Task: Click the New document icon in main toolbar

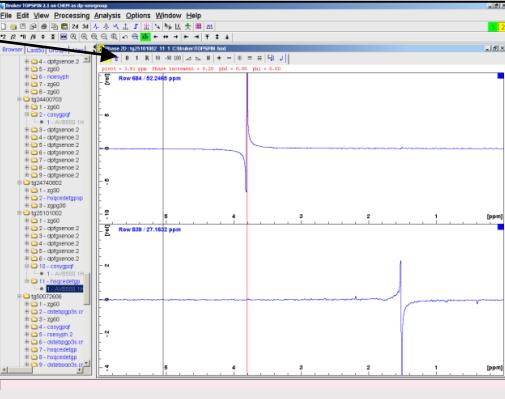Action: (x=4, y=26)
